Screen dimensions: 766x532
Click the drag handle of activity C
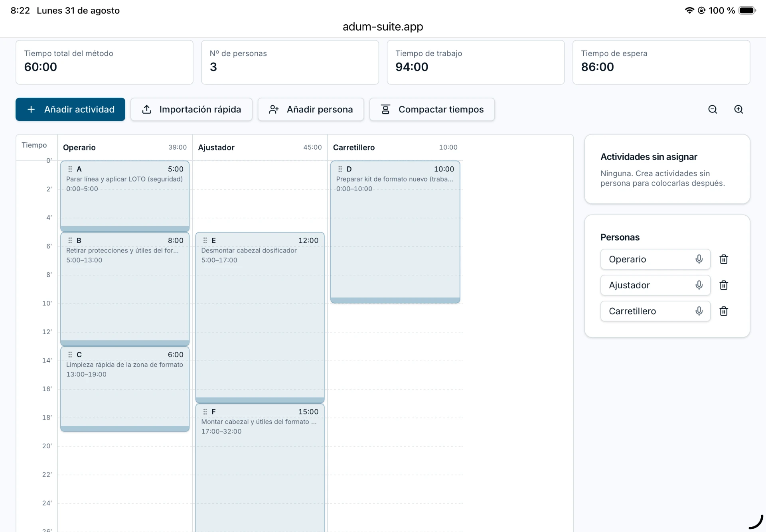[x=70, y=355]
